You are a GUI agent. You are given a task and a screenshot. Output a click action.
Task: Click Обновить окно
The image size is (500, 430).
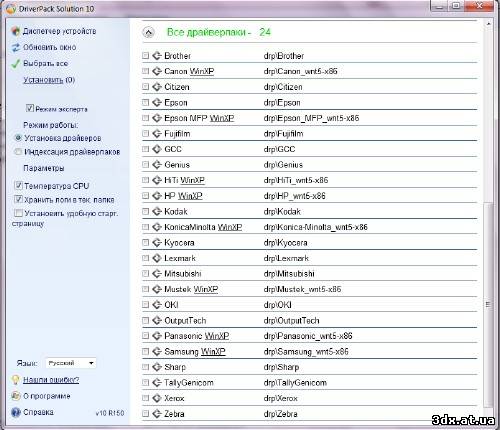coord(49,47)
